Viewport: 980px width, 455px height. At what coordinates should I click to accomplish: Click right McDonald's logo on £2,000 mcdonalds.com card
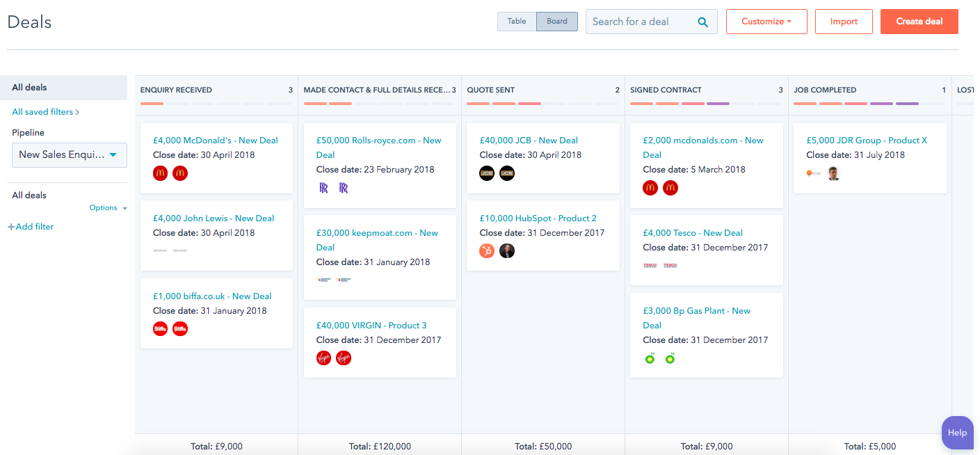tap(670, 188)
